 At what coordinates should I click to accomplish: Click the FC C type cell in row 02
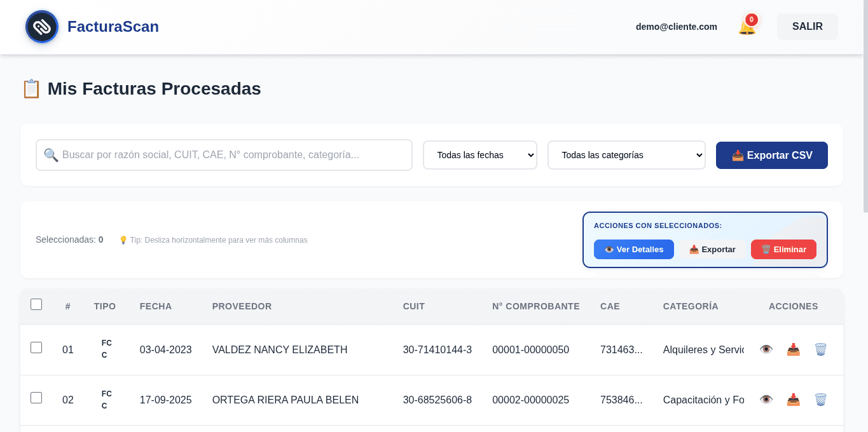pyautogui.click(x=106, y=399)
